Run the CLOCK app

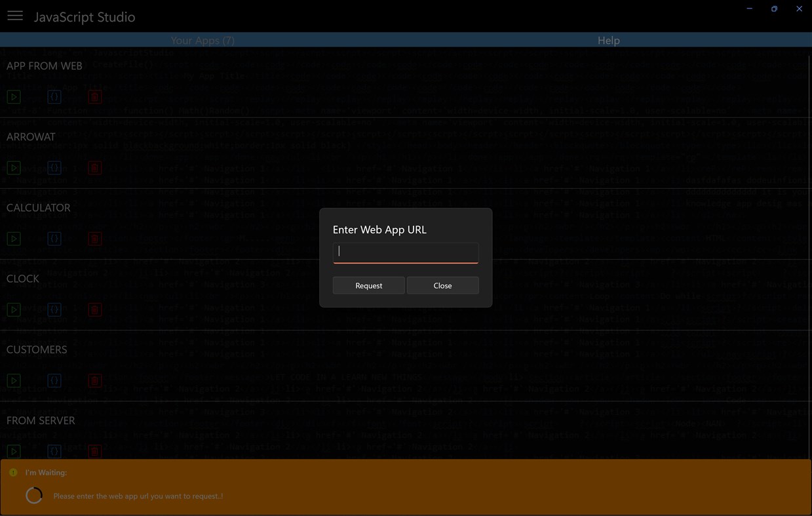coord(14,309)
